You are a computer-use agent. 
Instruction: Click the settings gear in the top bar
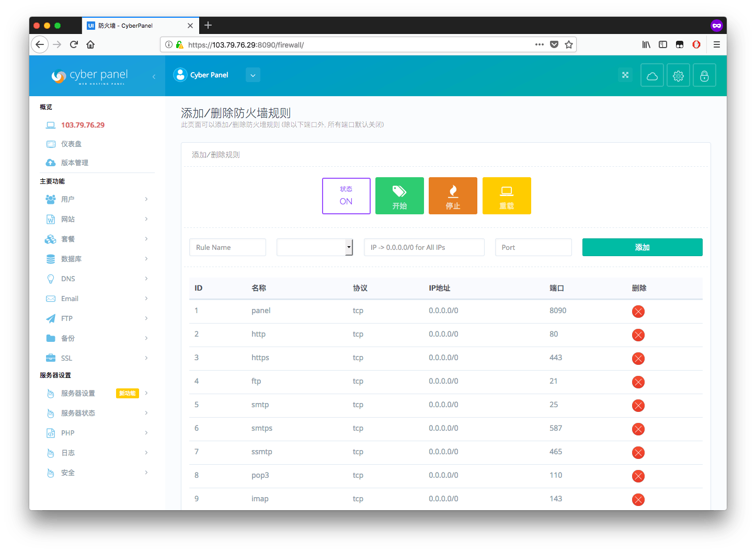click(x=678, y=75)
